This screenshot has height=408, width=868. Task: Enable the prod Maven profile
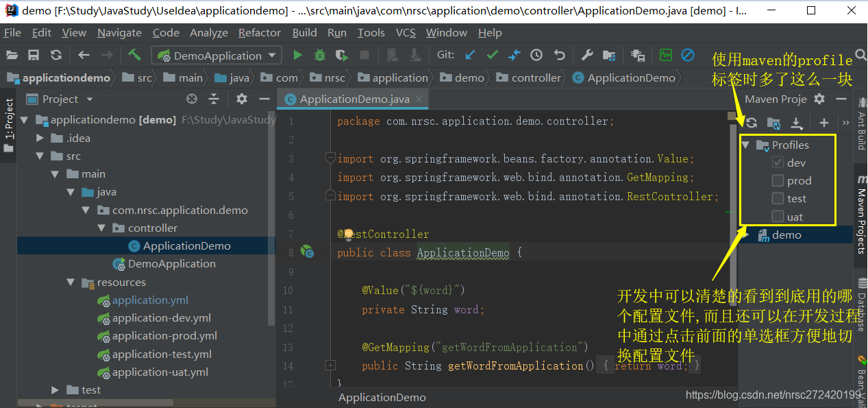(778, 181)
